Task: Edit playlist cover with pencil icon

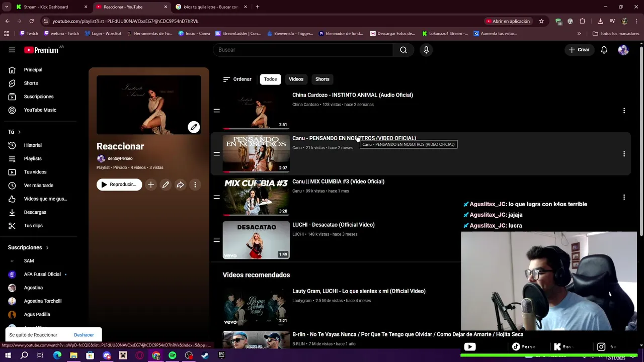Action: (194, 127)
